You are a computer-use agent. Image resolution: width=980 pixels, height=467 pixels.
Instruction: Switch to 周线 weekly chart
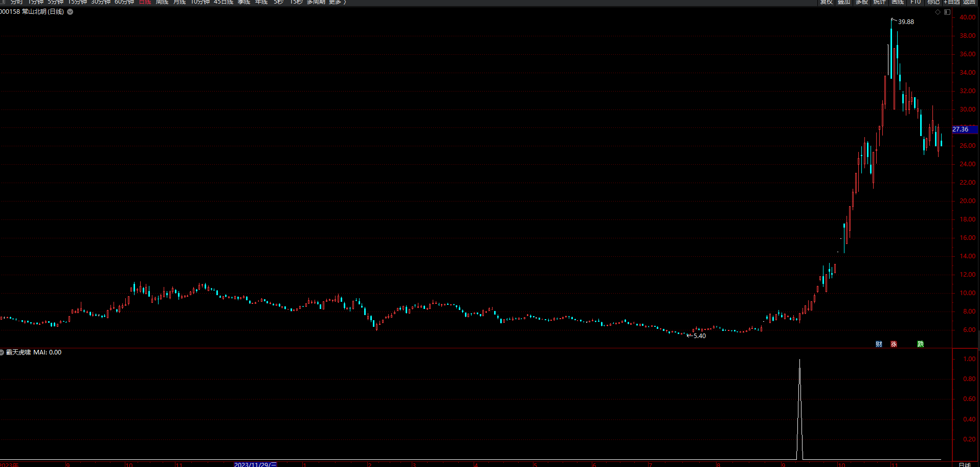(x=162, y=2)
